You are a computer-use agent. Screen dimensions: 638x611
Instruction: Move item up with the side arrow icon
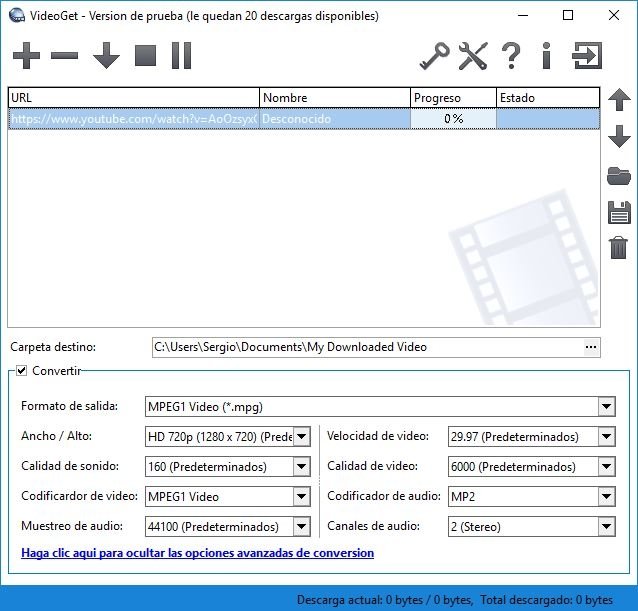click(619, 100)
